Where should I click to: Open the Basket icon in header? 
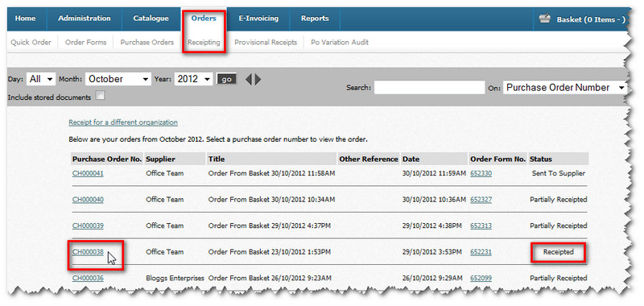click(545, 19)
